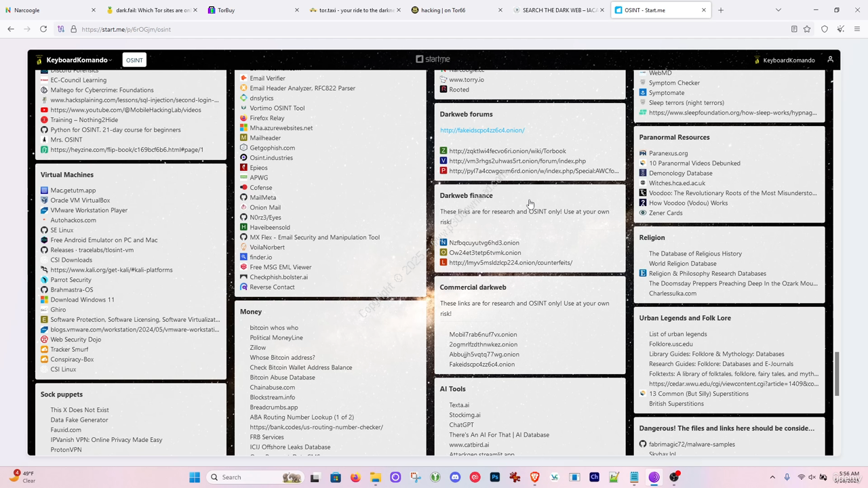Image resolution: width=868 pixels, height=488 pixels.
Task: Open the Kali Linux platforms link
Action: click(111, 270)
